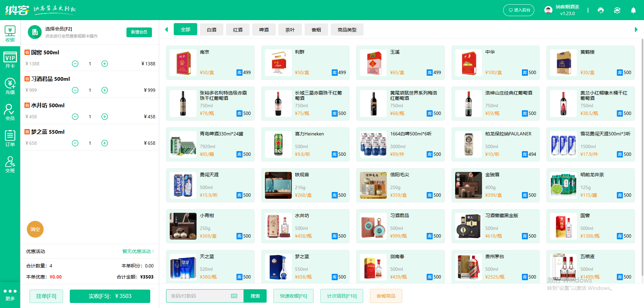This screenshot has height=308, width=644.
Task: Increase quantity of 国窖 500ml
Action: coord(105,64)
